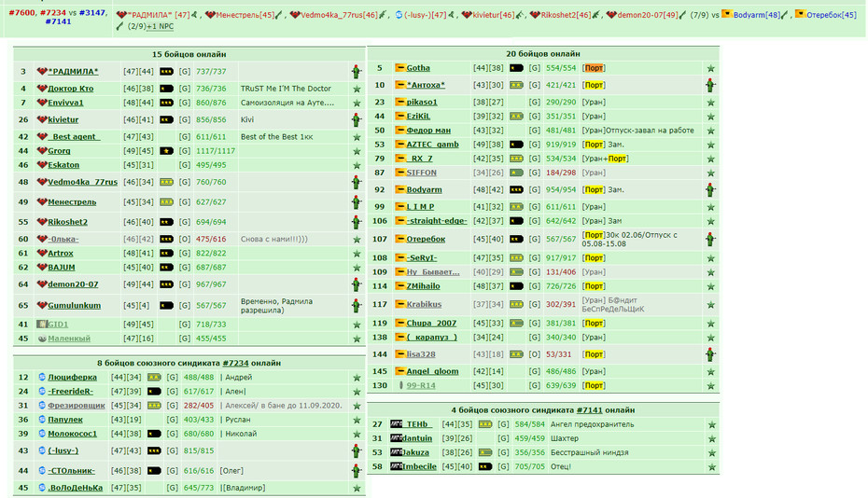
Task: Click the star icon in Gotha row
Action: pos(711,69)
